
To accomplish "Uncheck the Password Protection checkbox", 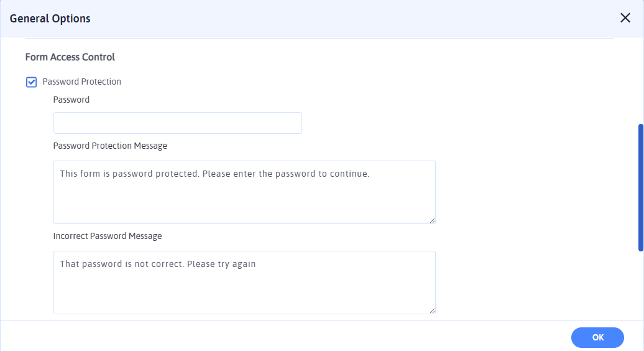I will 32,82.
